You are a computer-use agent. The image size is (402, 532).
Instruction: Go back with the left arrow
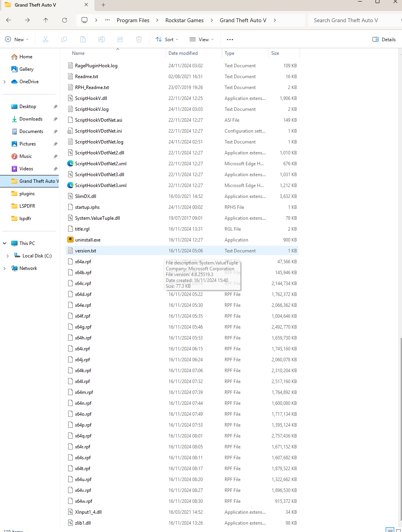pos(9,20)
